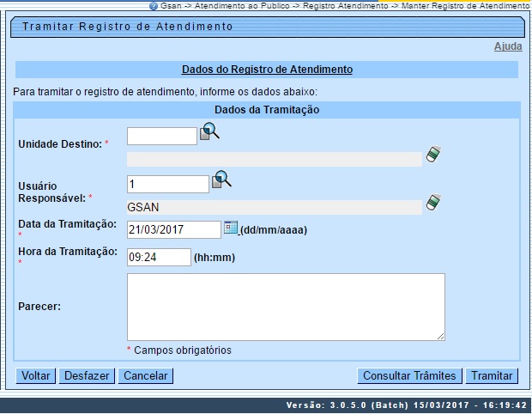Clear Unidade Destino with the eraser icon
This screenshot has width=532, height=414.
(x=434, y=155)
